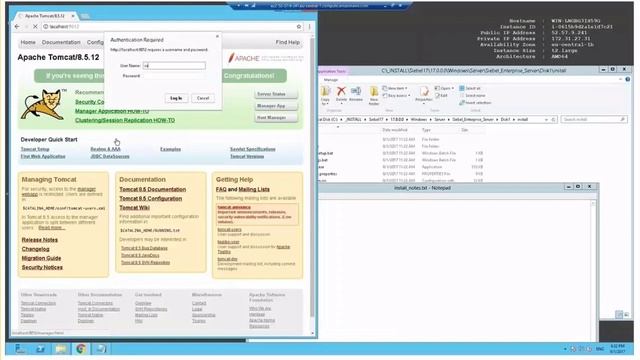
Task: Go to Home in Tomcat navigation
Action: tap(28, 42)
